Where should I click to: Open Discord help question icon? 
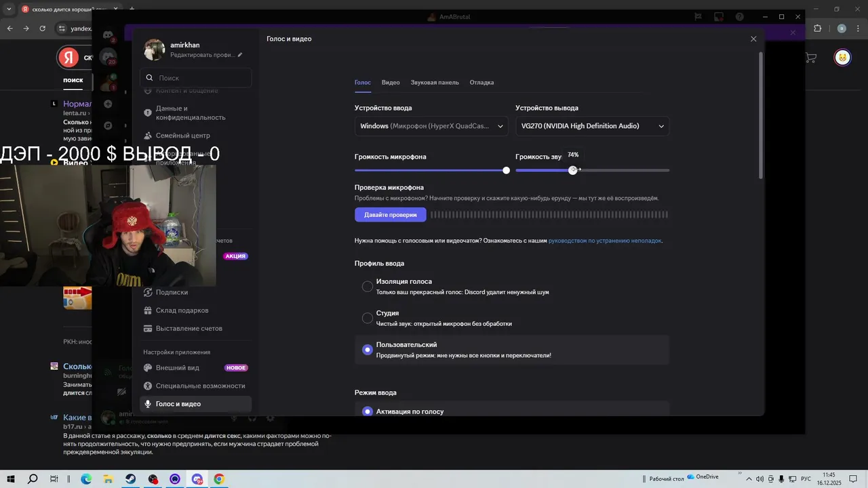pos(740,17)
